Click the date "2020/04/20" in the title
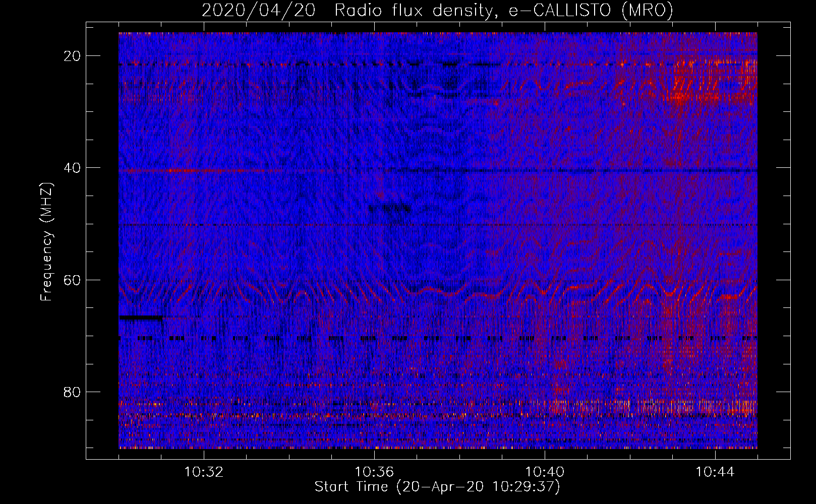The image size is (816, 504). coord(258,10)
